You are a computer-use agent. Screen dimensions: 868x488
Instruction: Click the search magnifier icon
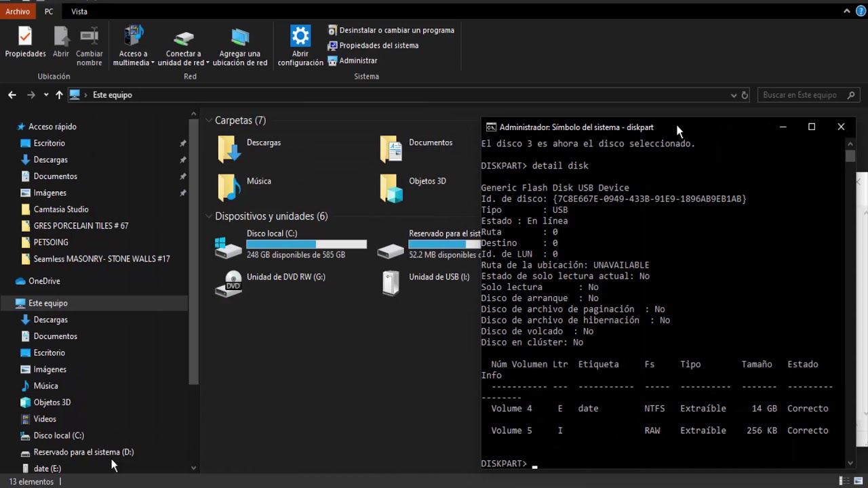852,95
